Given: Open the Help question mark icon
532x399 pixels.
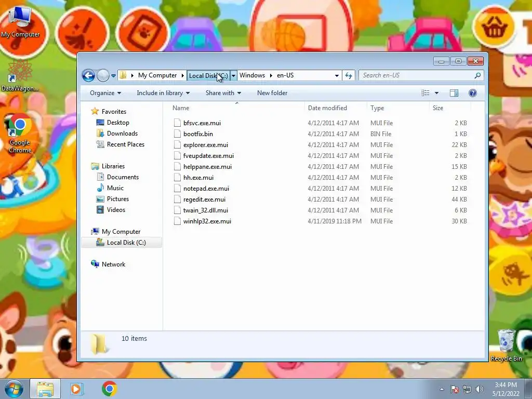Looking at the screenshot, I should tap(473, 93).
